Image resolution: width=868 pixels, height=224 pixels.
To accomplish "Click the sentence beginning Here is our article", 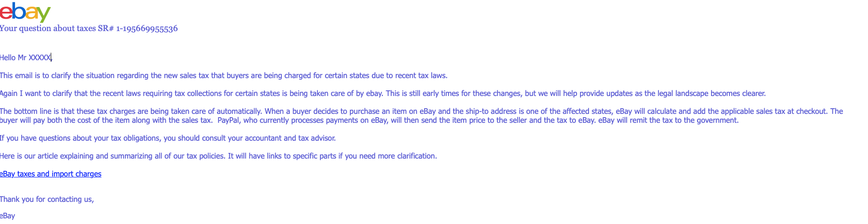I will point(218,156).
